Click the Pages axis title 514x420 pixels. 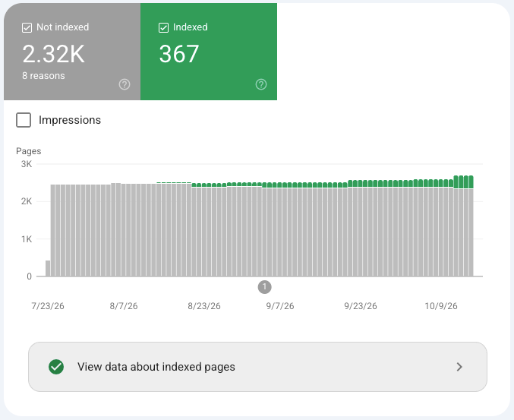[x=29, y=151]
